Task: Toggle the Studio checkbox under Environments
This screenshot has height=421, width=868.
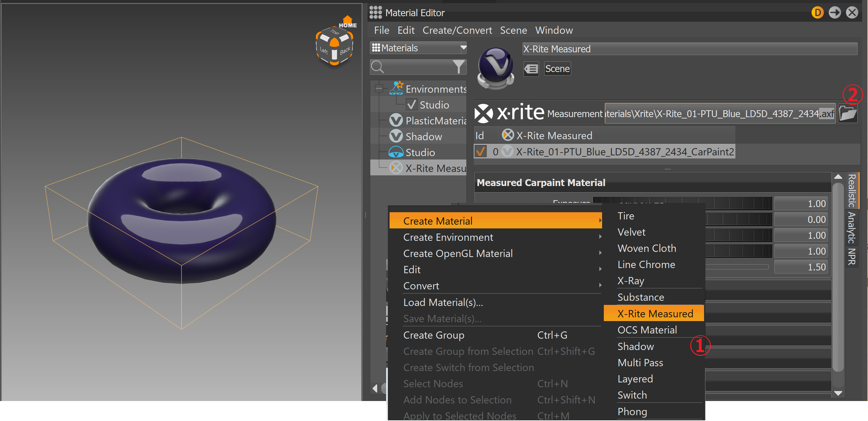Action: [412, 105]
